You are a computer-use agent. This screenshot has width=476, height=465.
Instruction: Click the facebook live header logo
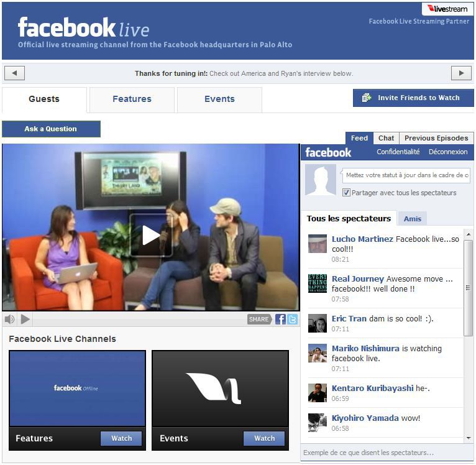point(83,27)
